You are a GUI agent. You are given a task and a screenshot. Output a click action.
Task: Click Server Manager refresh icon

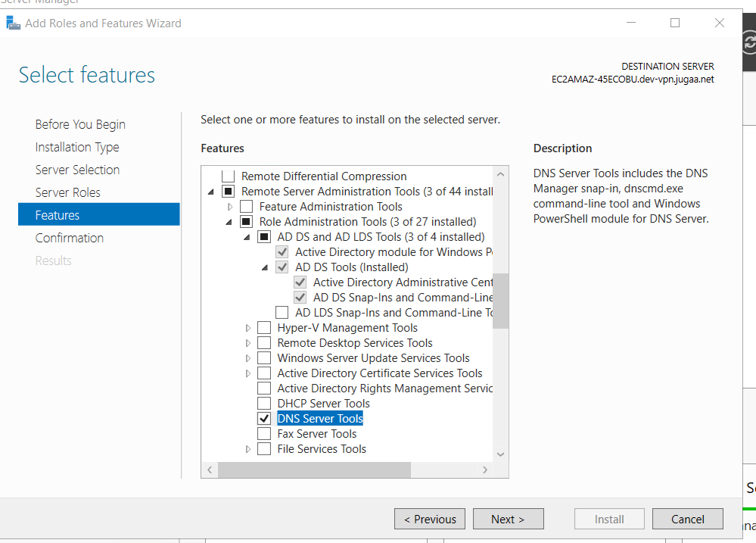click(x=749, y=44)
